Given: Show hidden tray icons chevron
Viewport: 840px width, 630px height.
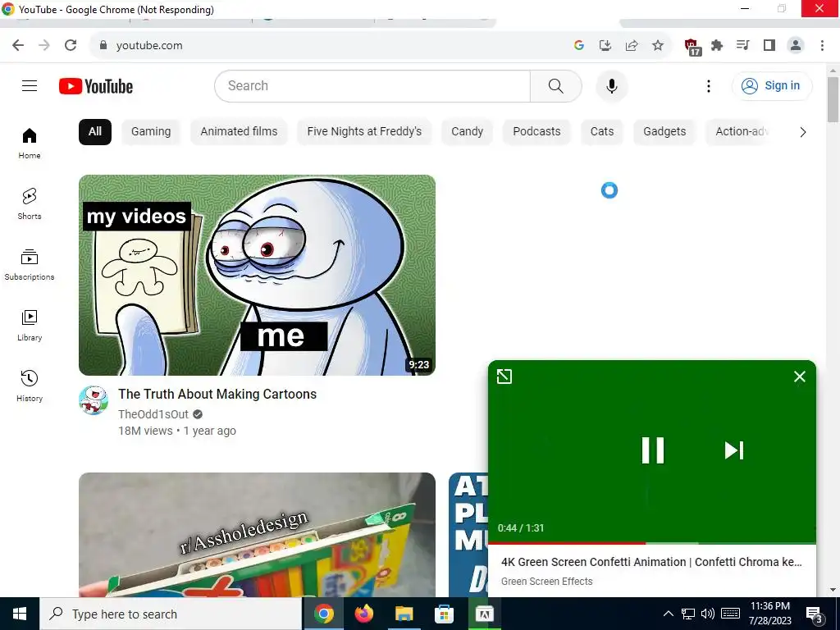Looking at the screenshot, I should [668, 614].
